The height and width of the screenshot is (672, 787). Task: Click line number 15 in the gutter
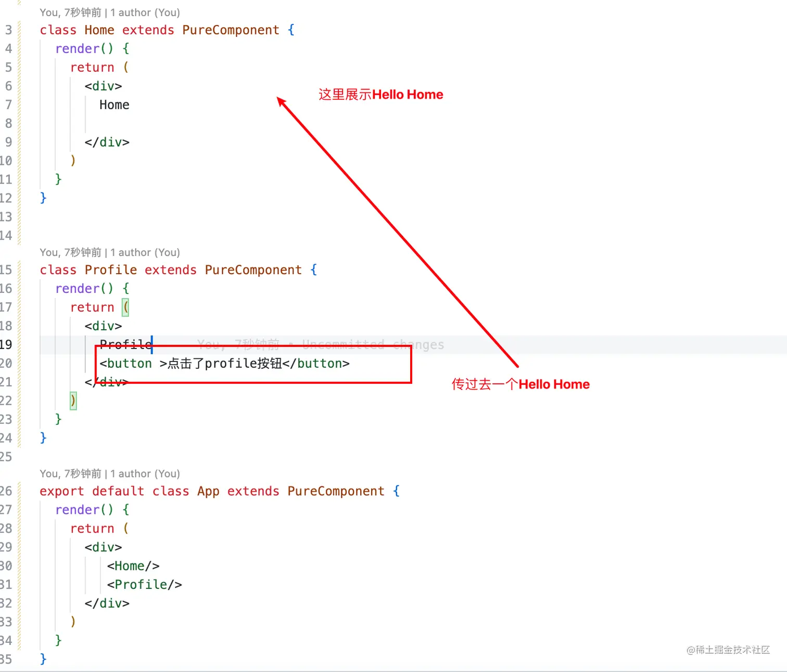[x=6, y=270]
